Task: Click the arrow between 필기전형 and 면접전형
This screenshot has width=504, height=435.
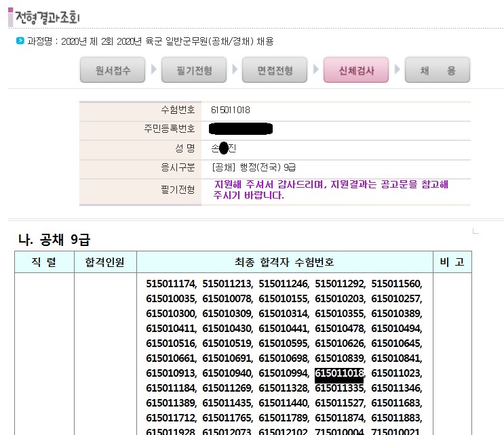Action: pos(235,70)
